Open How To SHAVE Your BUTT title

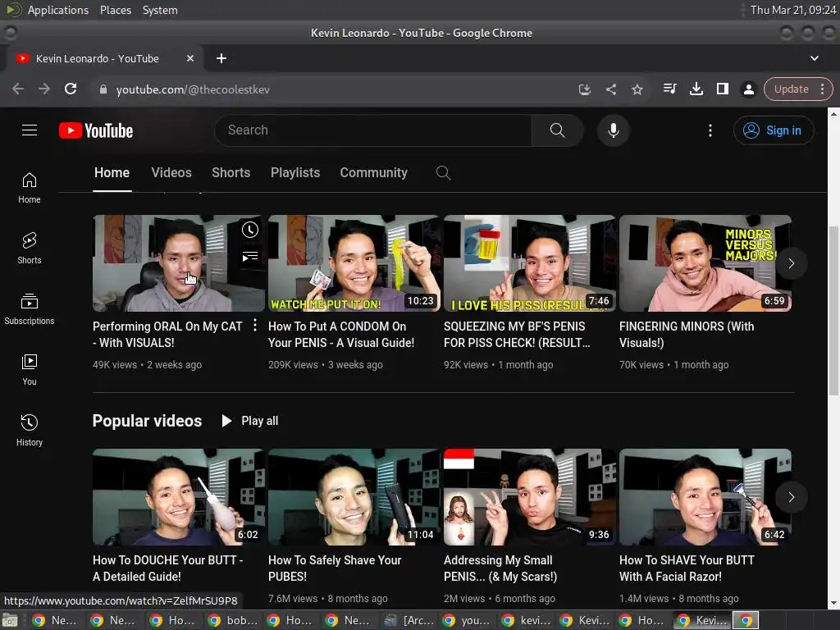(x=687, y=568)
